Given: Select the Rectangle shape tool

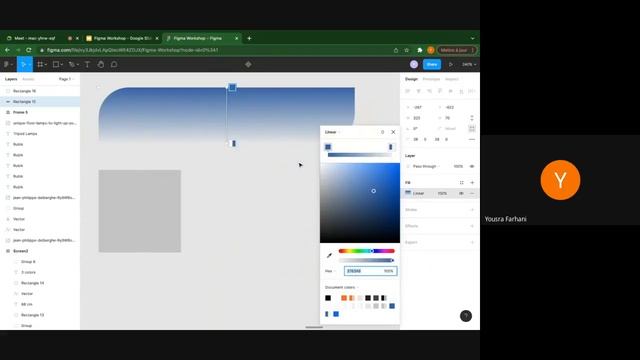Looking at the screenshot, I should point(56,64).
